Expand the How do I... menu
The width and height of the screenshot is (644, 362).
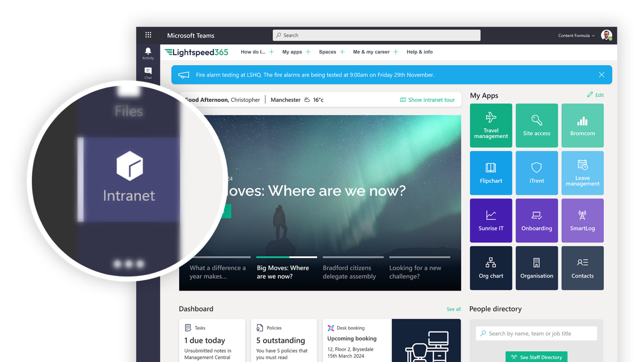(x=257, y=52)
